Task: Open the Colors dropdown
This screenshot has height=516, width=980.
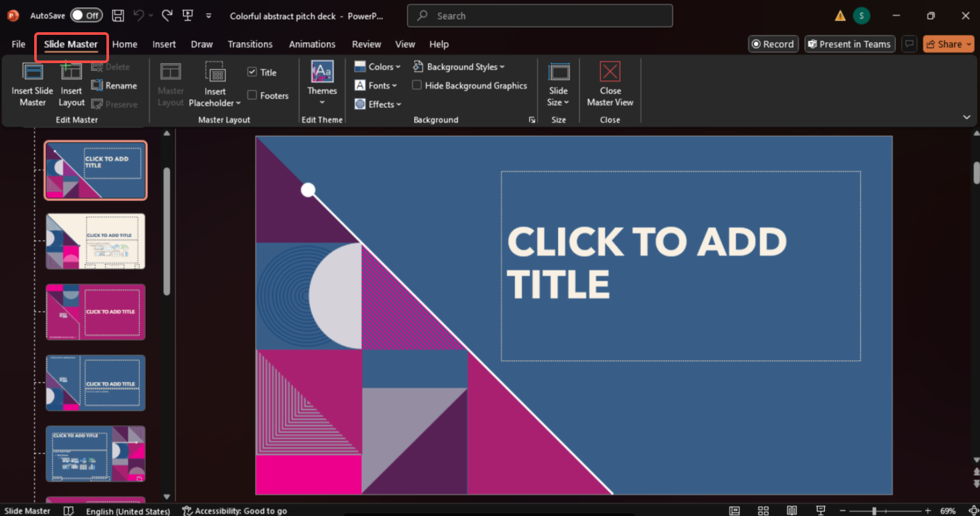Action: pos(378,66)
